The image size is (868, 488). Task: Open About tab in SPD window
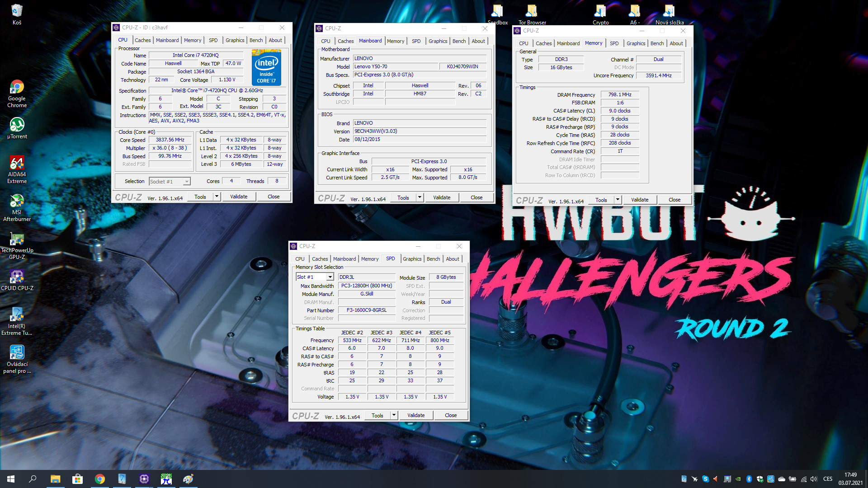453,259
